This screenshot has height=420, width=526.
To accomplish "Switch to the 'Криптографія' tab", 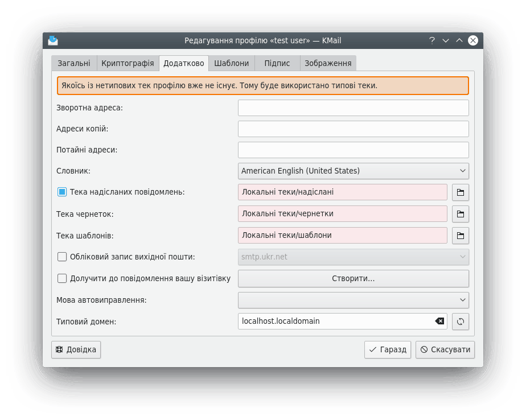I will [x=128, y=63].
